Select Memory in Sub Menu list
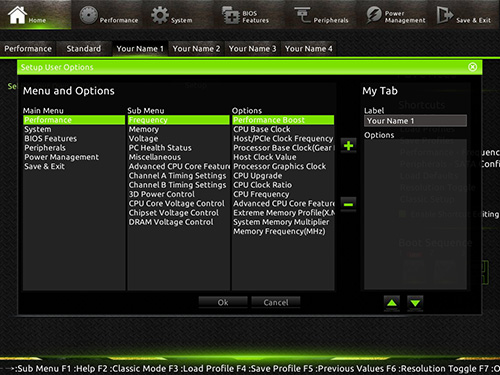 pyautogui.click(x=179, y=129)
